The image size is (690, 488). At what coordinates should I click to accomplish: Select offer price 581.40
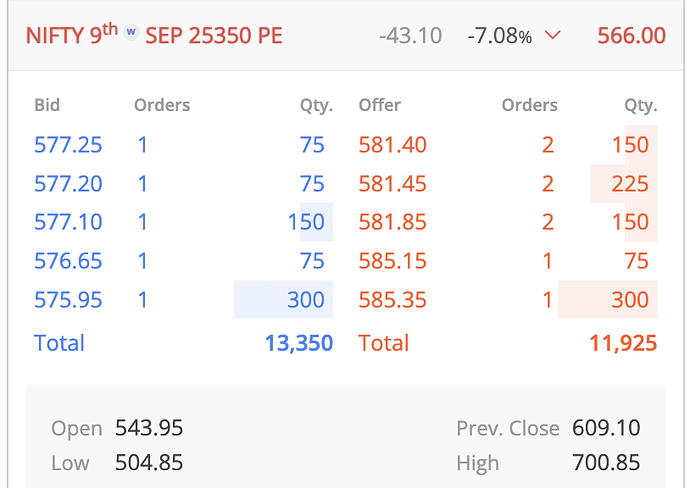(x=392, y=145)
